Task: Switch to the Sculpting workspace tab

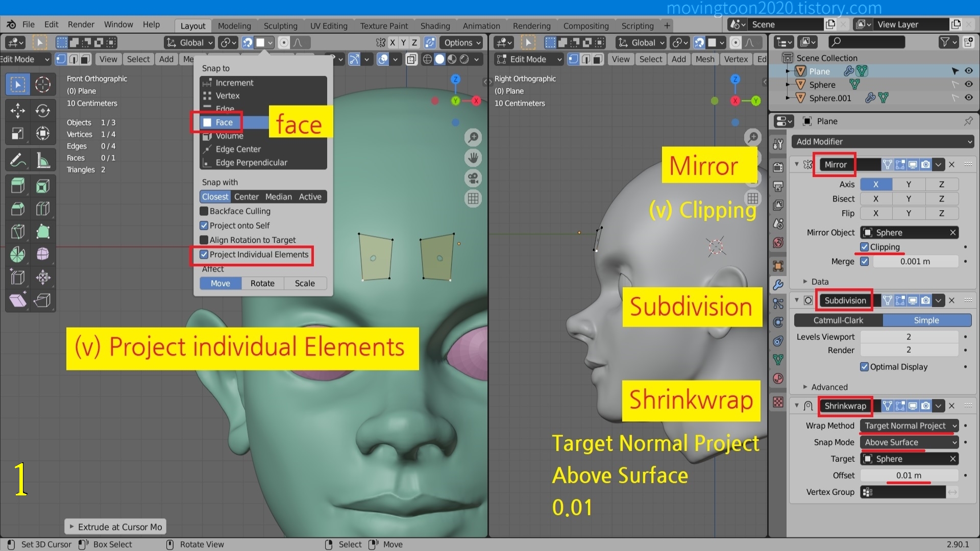Action: coord(280,26)
